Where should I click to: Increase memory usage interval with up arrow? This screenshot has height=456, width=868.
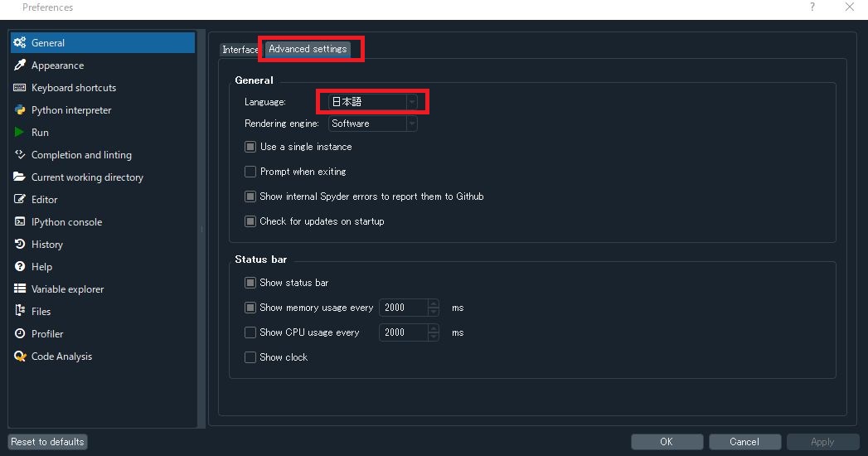[434, 303]
